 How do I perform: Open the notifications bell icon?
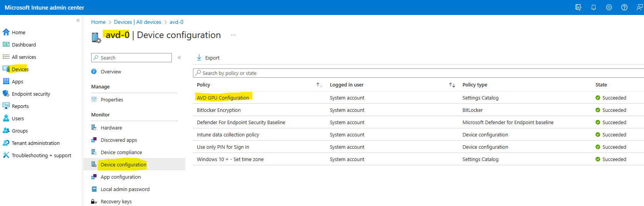click(x=594, y=7)
